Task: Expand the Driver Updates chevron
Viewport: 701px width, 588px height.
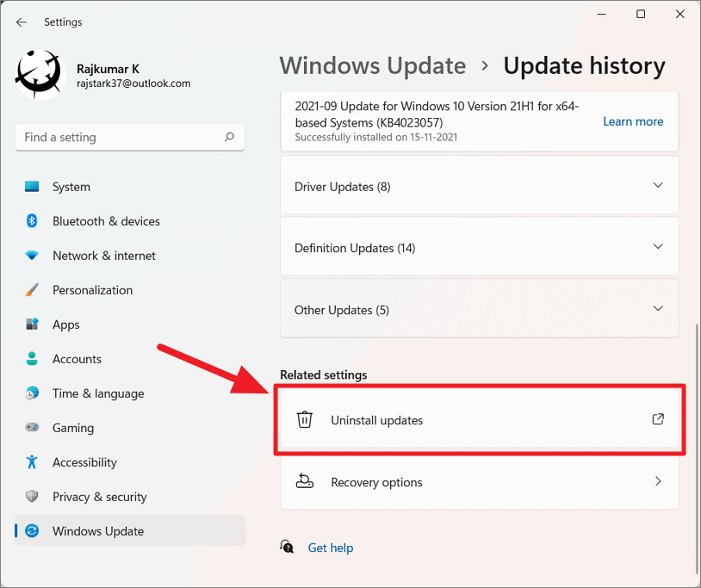Action: coord(658,185)
